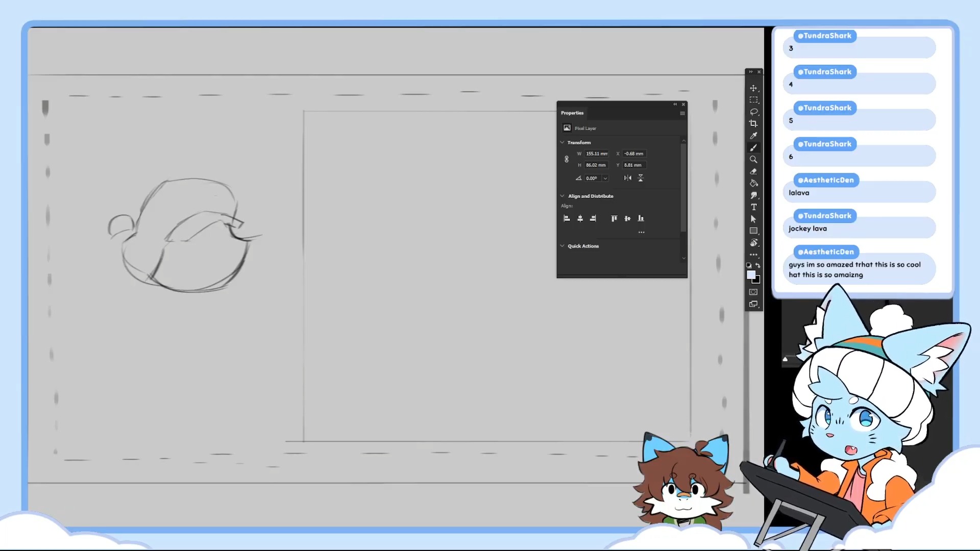
Task: Toggle the width-height constrain link
Action: click(x=567, y=159)
